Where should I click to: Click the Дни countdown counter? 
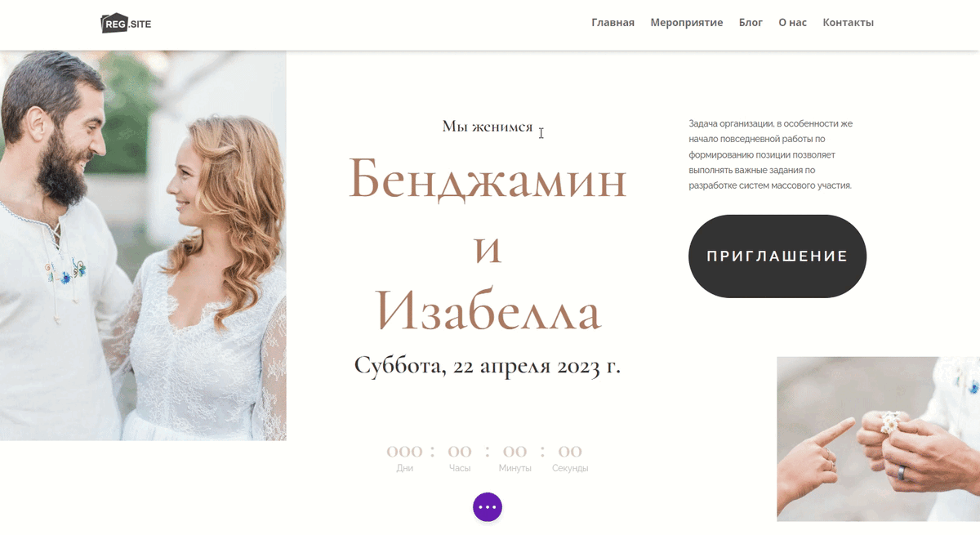[405, 458]
